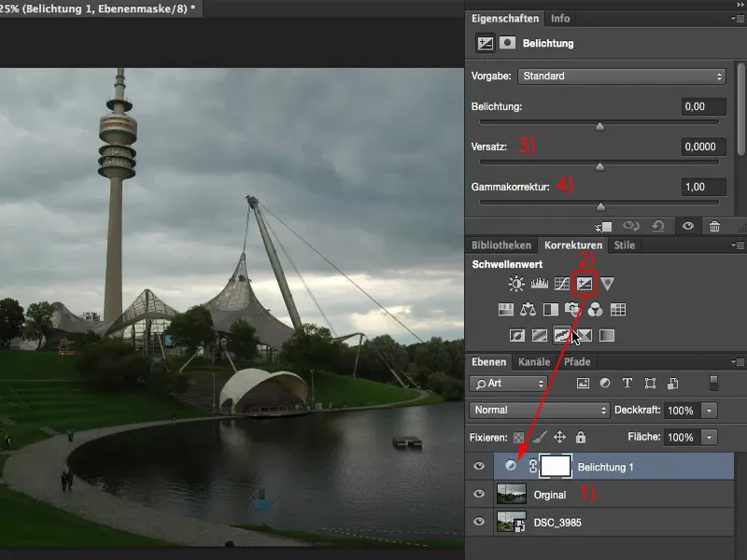747x560 pixels.
Task: Open the Deckkraft slider arrow
Action: [x=709, y=411]
